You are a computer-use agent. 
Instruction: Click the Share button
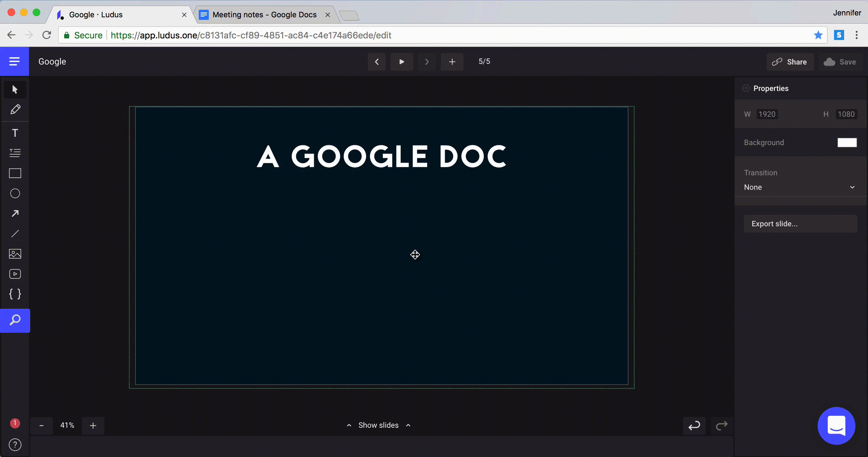tap(790, 62)
